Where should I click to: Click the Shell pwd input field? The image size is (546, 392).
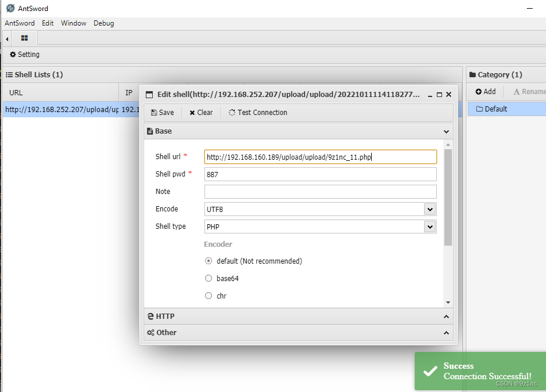click(x=321, y=174)
